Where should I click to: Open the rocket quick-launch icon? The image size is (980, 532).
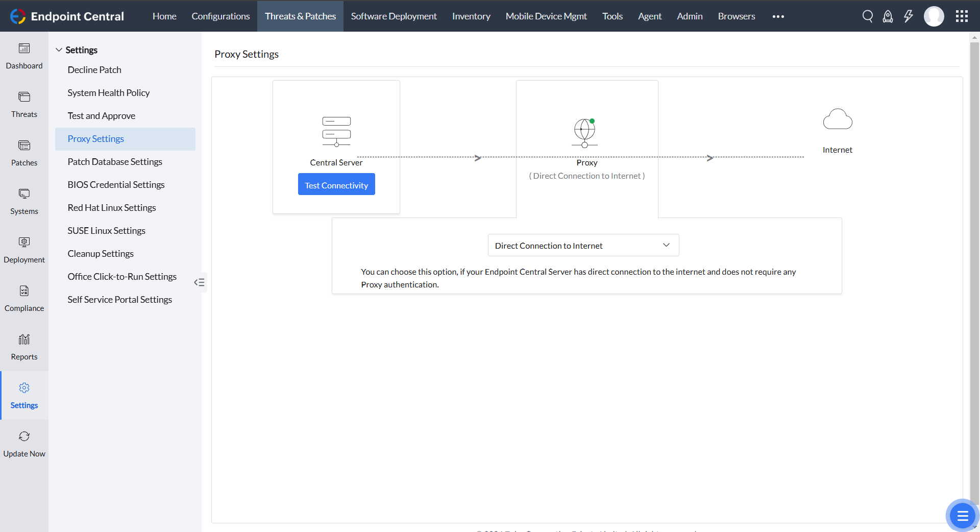[888, 16]
